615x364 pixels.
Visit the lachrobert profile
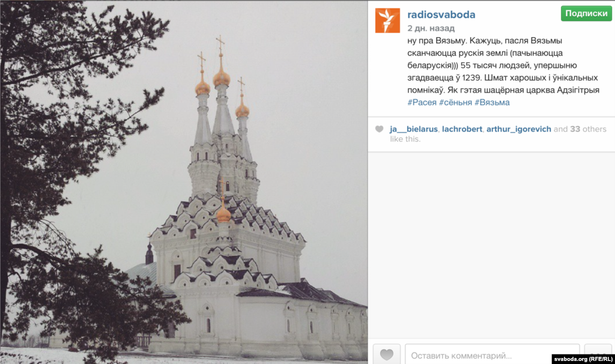click(x=462, y=129)
